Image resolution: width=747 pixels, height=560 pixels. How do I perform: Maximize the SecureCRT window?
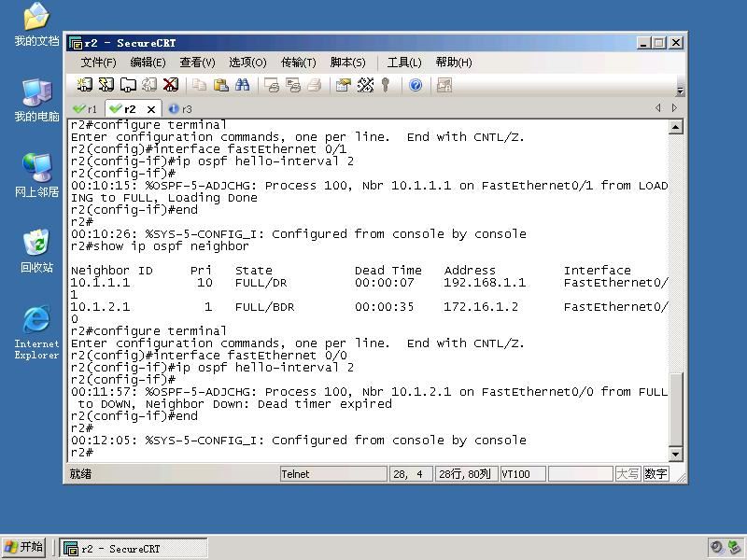[659, 43]
